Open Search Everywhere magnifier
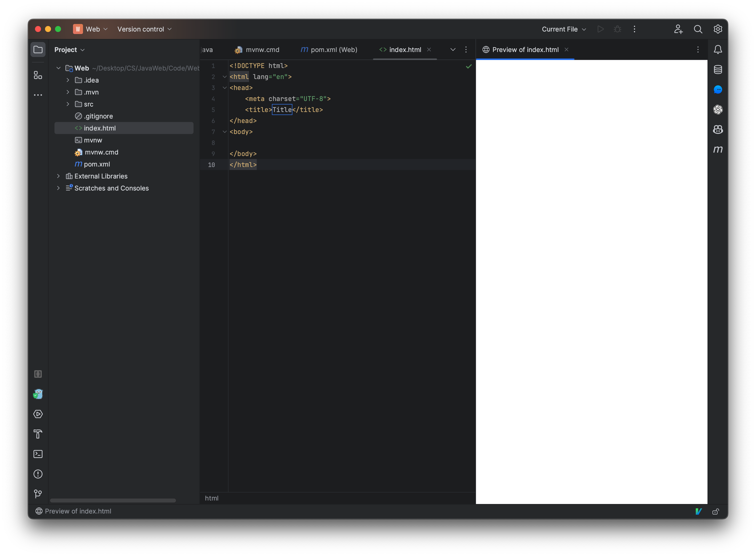This screenshot has width=756, height=556. pyautogui.click(x=698, y=29)
